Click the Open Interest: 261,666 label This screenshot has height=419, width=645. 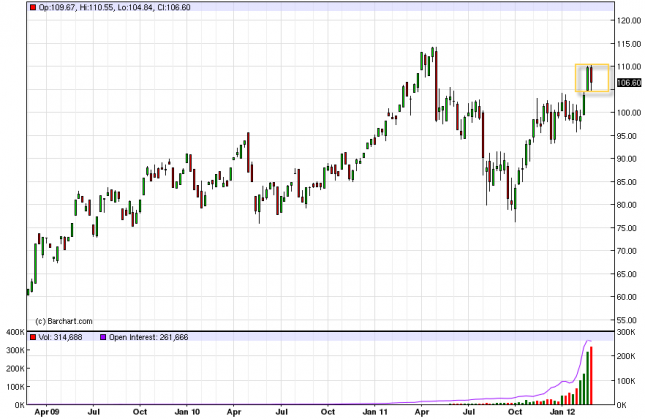[x=148, y=337]
